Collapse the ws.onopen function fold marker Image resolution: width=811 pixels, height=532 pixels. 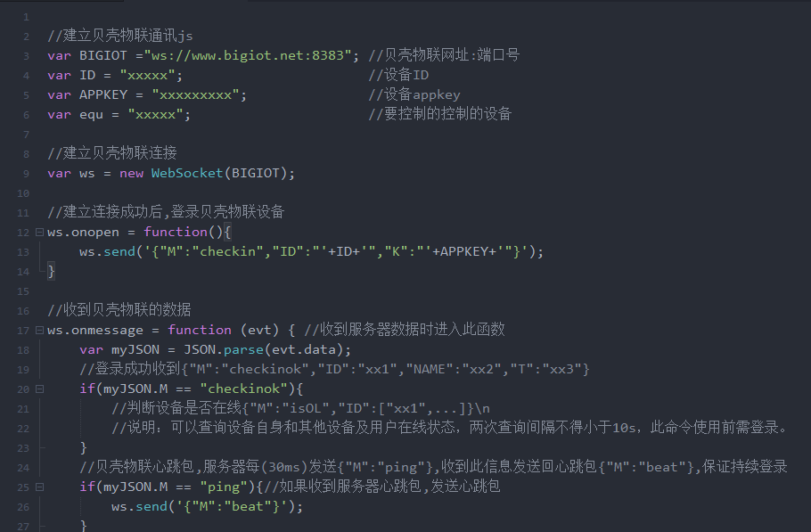pos(38,232)
